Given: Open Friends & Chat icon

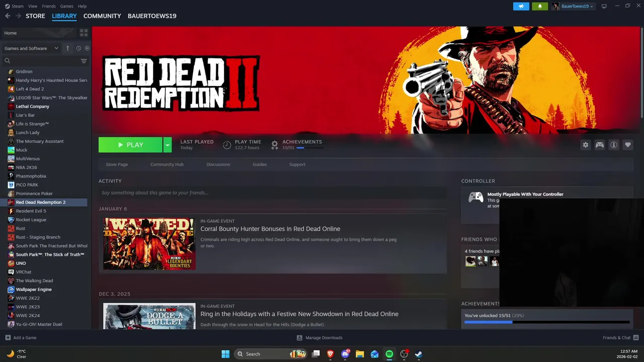Looking at the screenshot, I should tap(636, 338).
